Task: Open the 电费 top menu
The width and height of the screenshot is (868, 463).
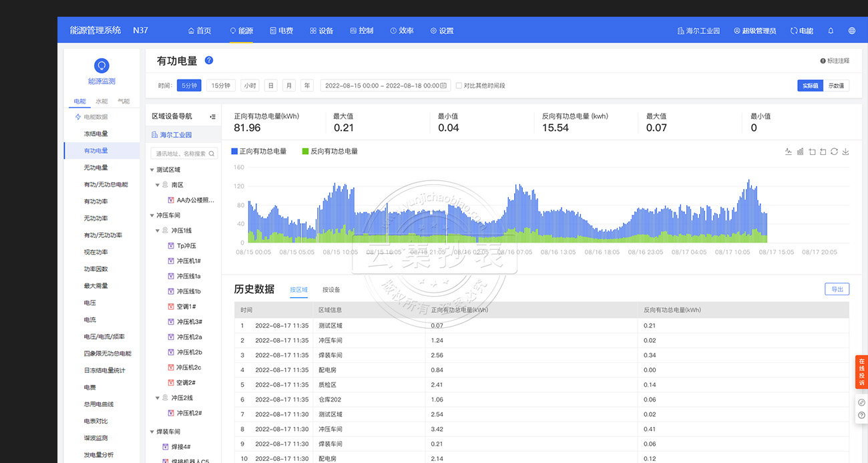Action: click(281, 31)
